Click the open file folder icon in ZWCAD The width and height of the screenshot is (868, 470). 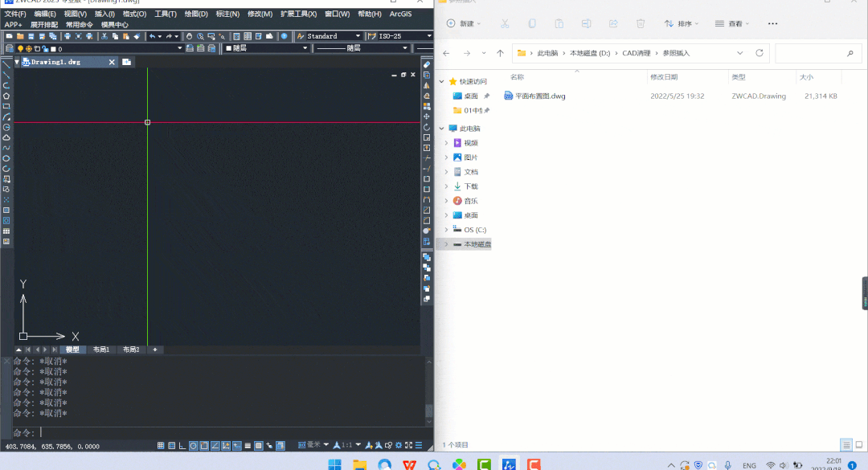20,36
